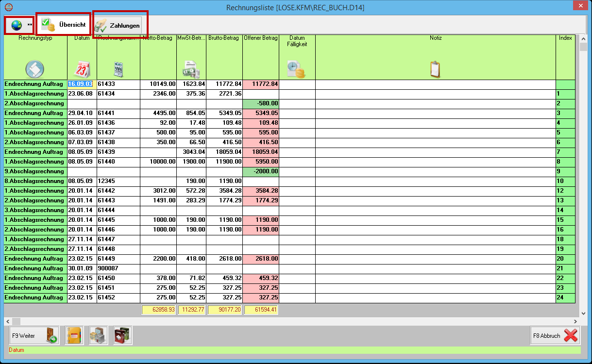Click the calculator icon in Rechnungsnummer column
The image size is (592, 364).
[118, 69]
